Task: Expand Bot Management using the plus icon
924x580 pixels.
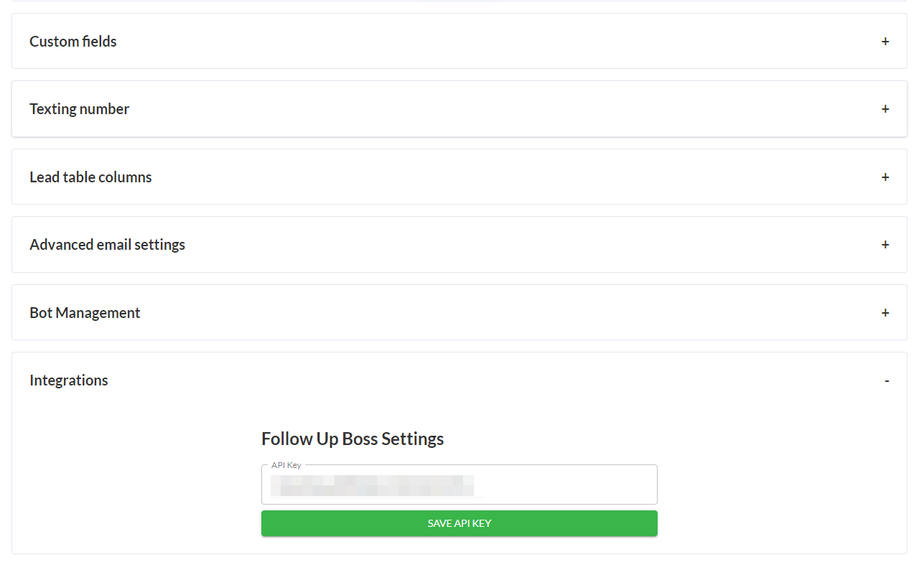Action: click(885, 313)
